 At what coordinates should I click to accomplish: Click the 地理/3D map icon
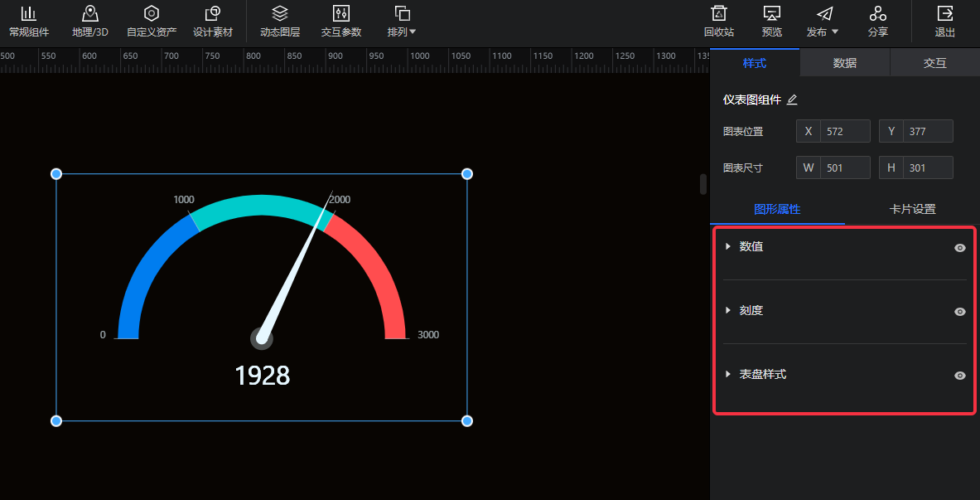[x=89, y=14]
